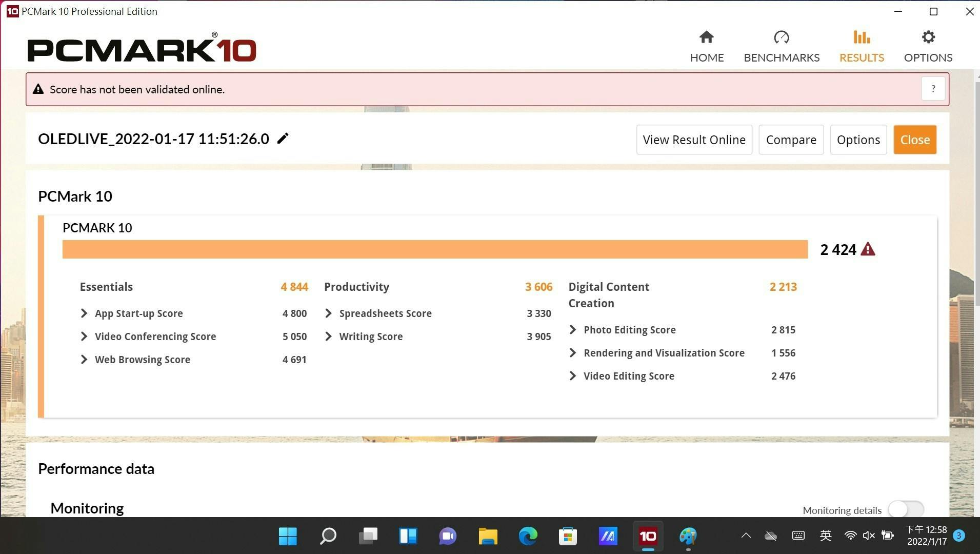Open Microsoft Store from taskbar
The image size is (980, 554).
coord(568,536)
